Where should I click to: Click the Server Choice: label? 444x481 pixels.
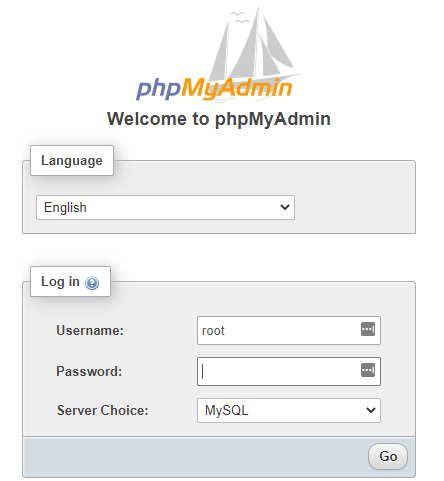coord(102,410)
